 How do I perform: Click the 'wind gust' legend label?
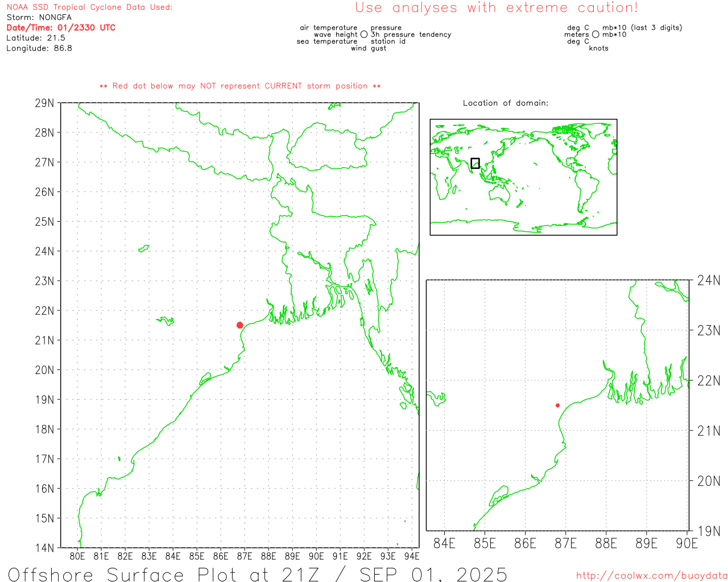coord(369,48)
